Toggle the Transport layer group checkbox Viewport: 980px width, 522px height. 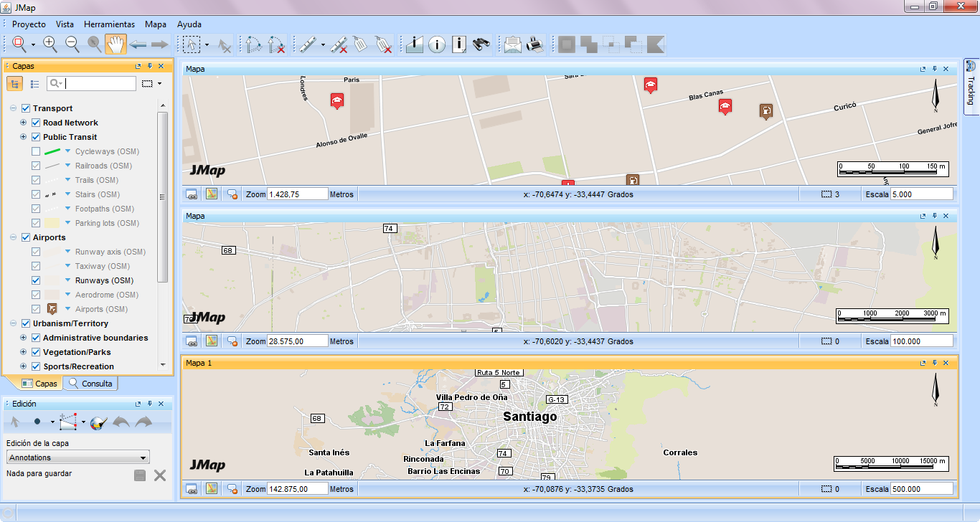click(27, 108)
